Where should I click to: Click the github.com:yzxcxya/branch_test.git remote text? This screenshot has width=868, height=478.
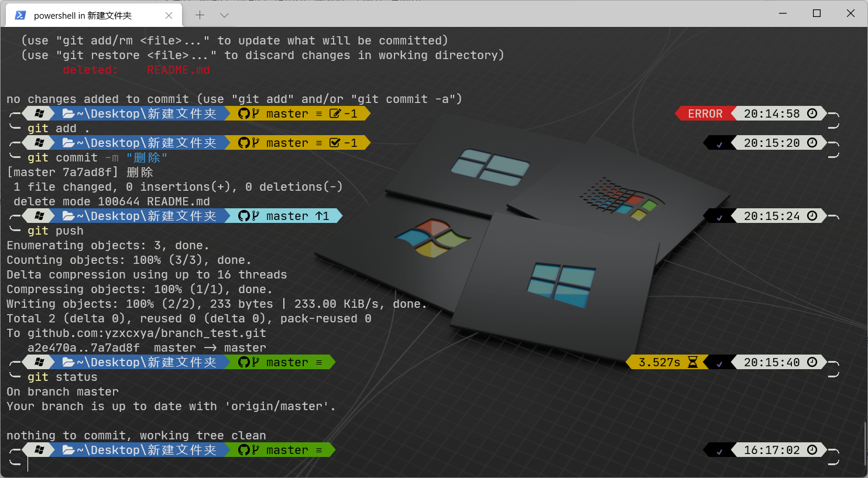click(146, 333)
